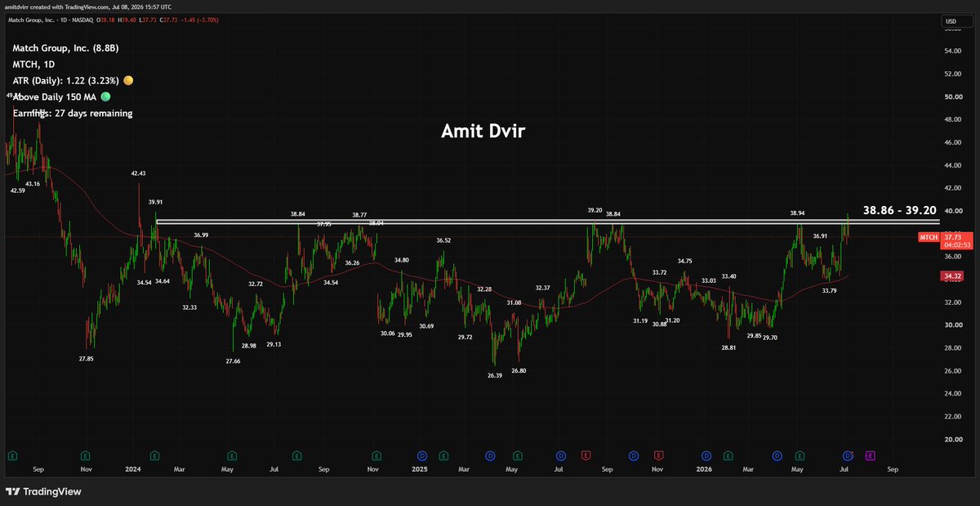Click the 28.81 low price label
980x506 pixels.
pos(729,347)
